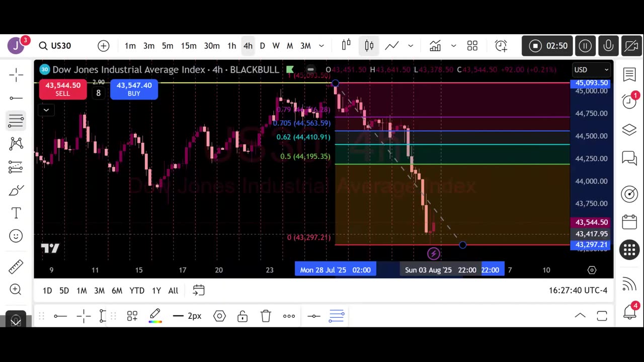Open the timezone 16:27:40 UTC-4 menu
Screen dimensions: 644x362
[578, 291]
